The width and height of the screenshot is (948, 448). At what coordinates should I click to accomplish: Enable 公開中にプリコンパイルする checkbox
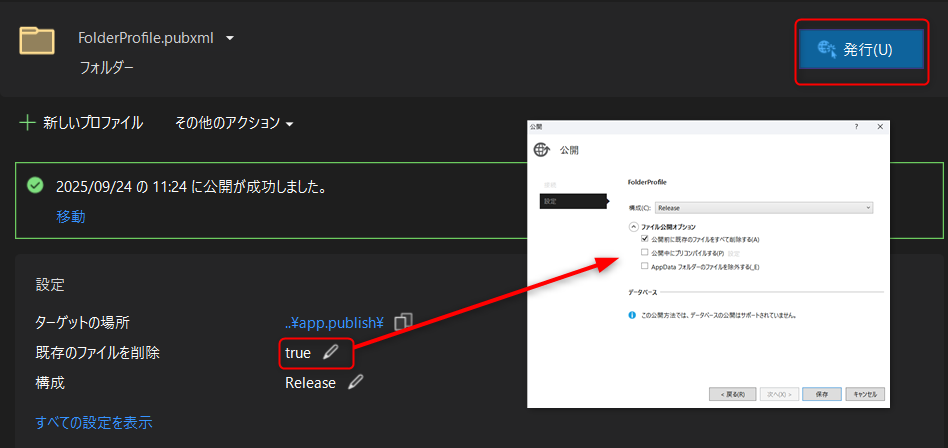point(645,253)
